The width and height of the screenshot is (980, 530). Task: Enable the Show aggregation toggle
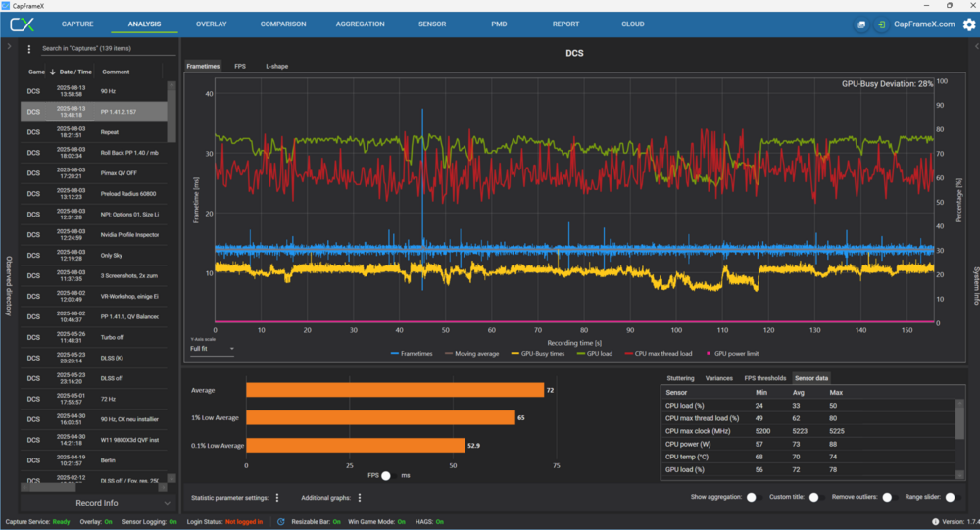[x=753, y=498]
